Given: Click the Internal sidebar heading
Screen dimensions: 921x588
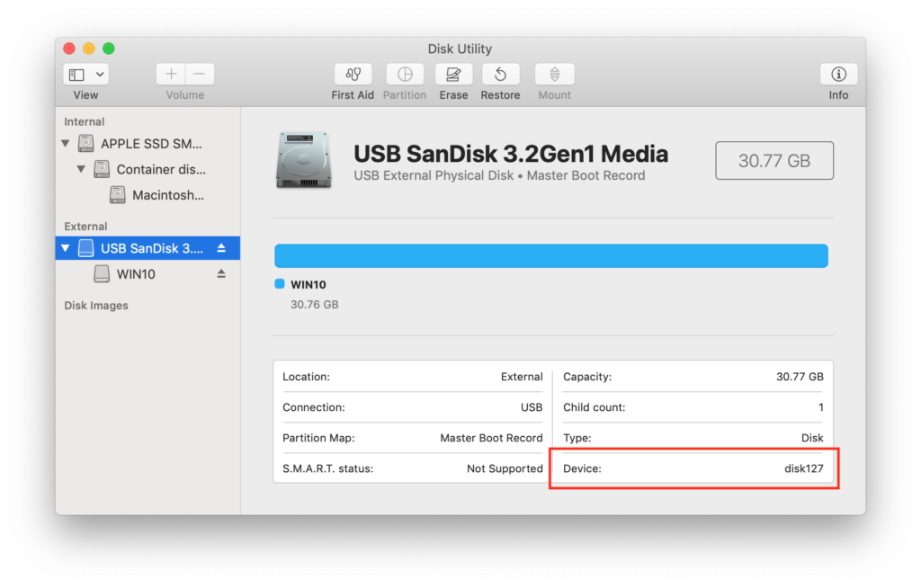Looking at the screenshot, I should pos(84,121).
